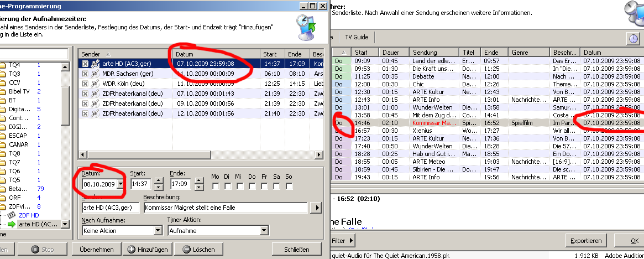Click the minus icon on Löschen button

pyautogui.click(x=184, y=250)
